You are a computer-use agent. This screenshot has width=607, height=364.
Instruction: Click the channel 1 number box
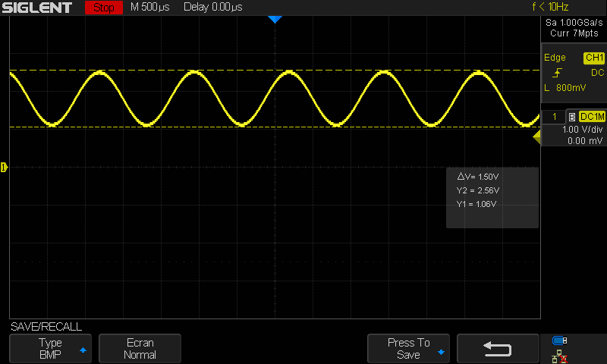[x=554, y=117]
